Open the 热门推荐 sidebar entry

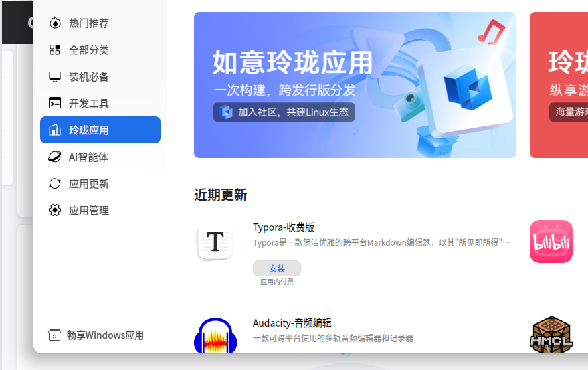click(100, 23)
